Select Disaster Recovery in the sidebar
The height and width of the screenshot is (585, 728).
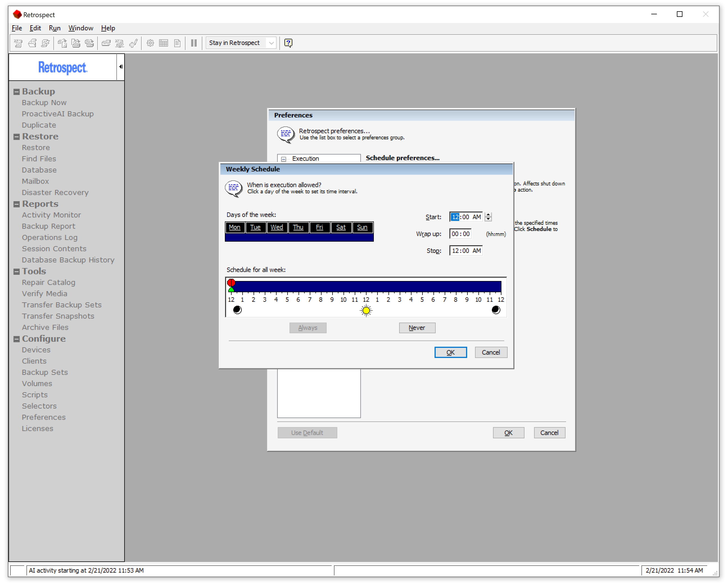55,193
